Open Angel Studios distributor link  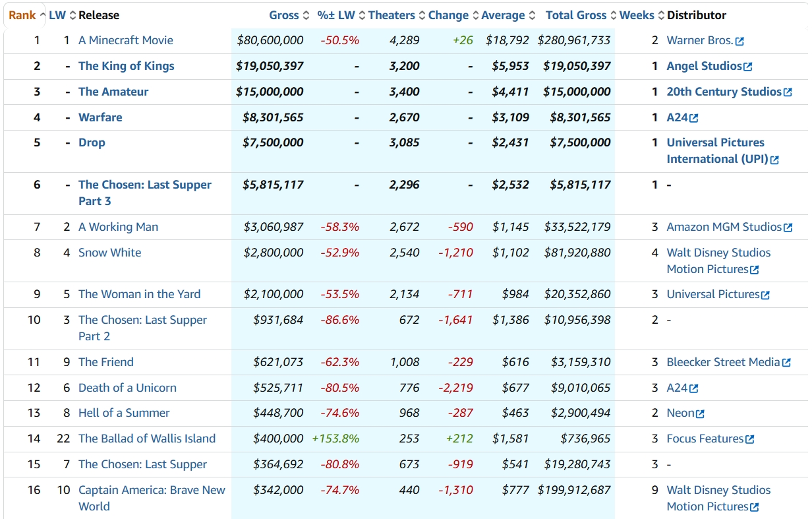(x=704, y=66)
